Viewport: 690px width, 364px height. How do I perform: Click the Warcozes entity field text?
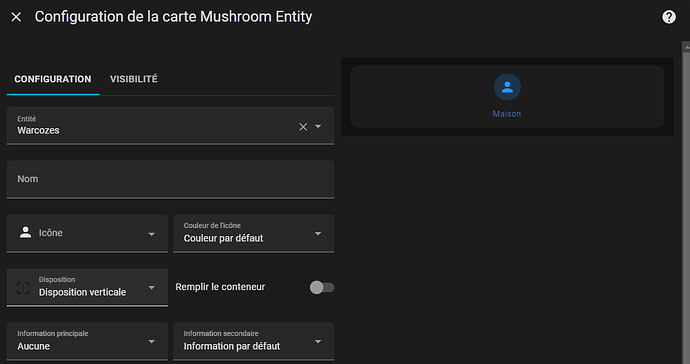pos(38,131)
